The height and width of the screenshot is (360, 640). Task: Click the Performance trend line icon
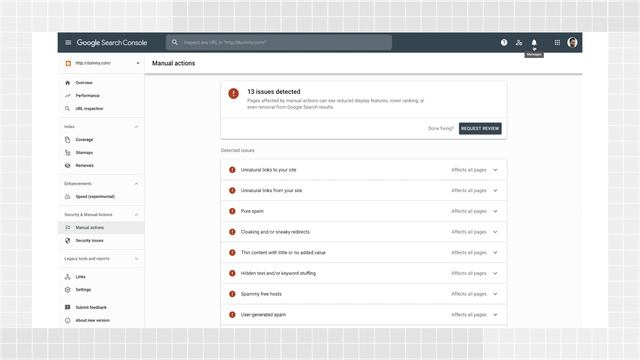coord(68,96)
